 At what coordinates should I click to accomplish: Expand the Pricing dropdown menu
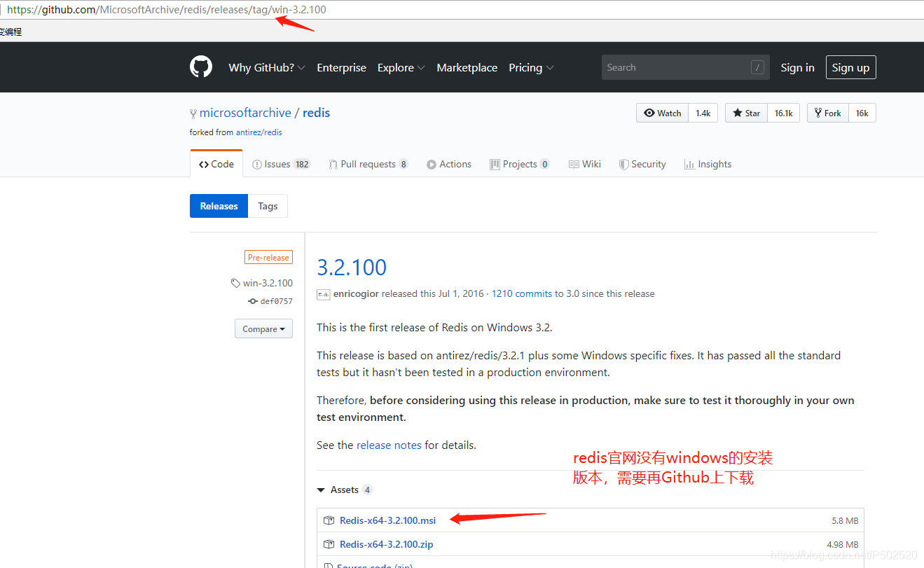(x=531, y=67)
